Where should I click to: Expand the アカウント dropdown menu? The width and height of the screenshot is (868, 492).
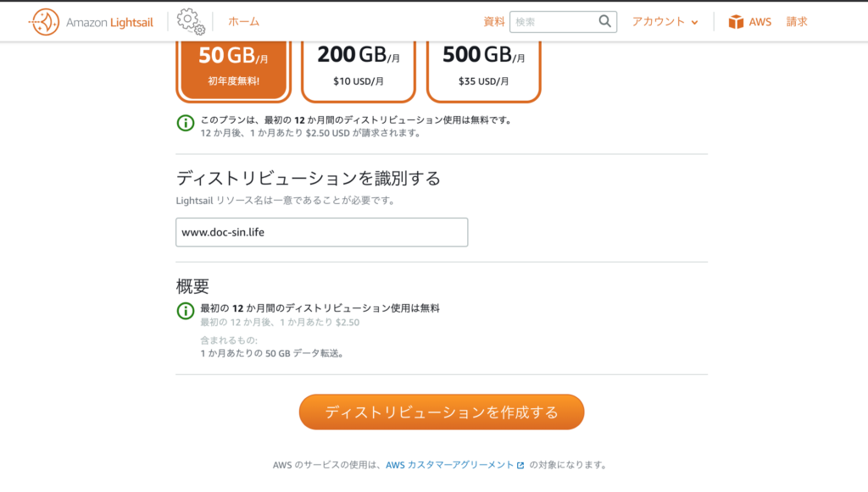coord(665,21)
